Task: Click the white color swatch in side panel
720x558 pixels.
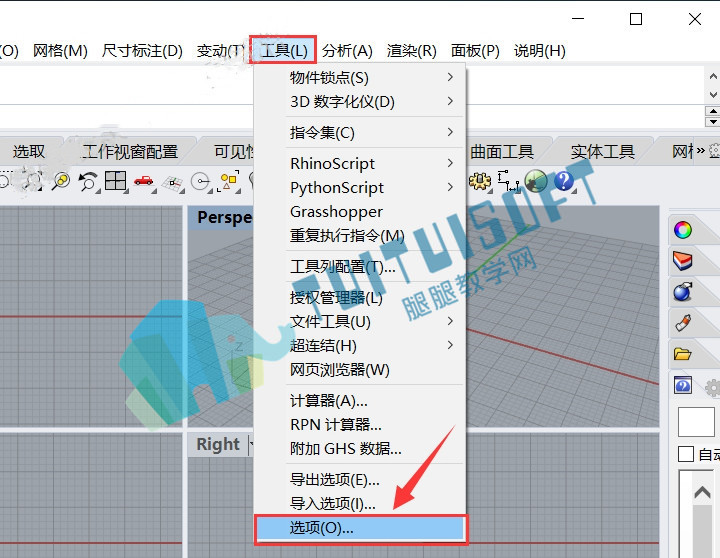Action: [x=696, y=422]
